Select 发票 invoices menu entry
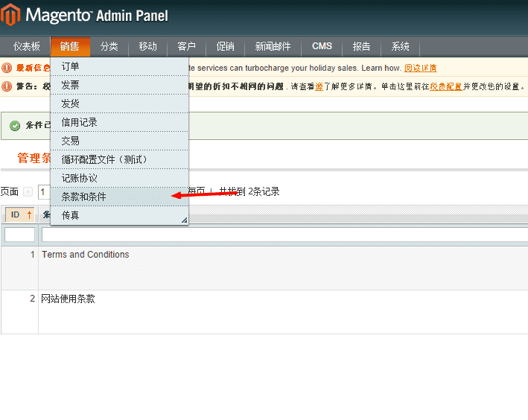 [x=120, y=85]
